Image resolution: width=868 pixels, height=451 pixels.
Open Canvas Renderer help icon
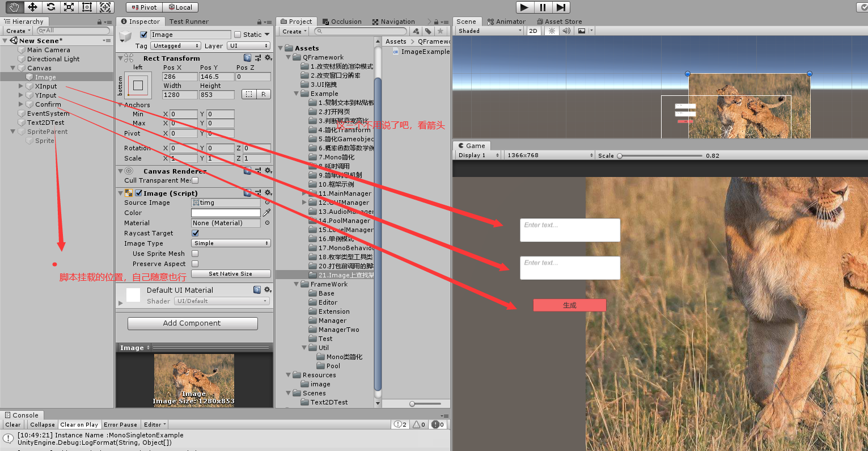pyautogui.click(x=247, y=171)
